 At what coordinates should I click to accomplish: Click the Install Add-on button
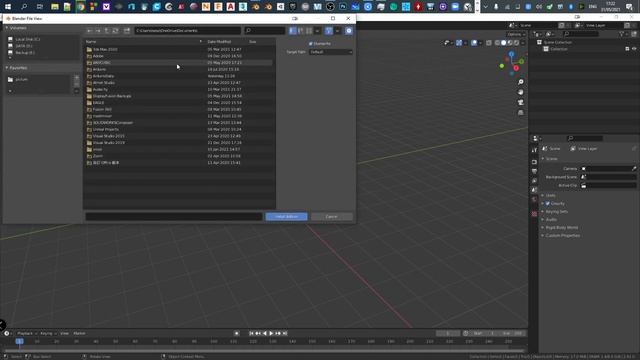pyautogui.click(x=287, y=216)
